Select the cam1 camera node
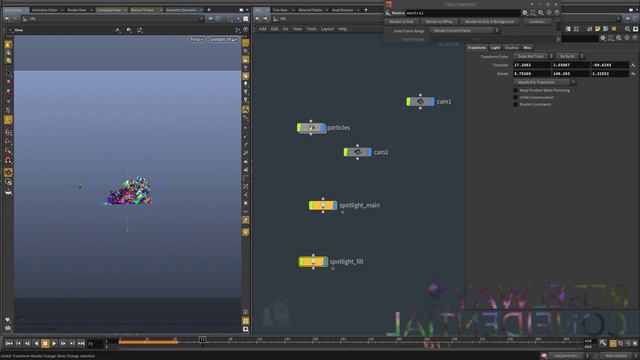Image resolution: width=640 pixels, height=360 pixels. pyautogui.click(x=420, y=102)
